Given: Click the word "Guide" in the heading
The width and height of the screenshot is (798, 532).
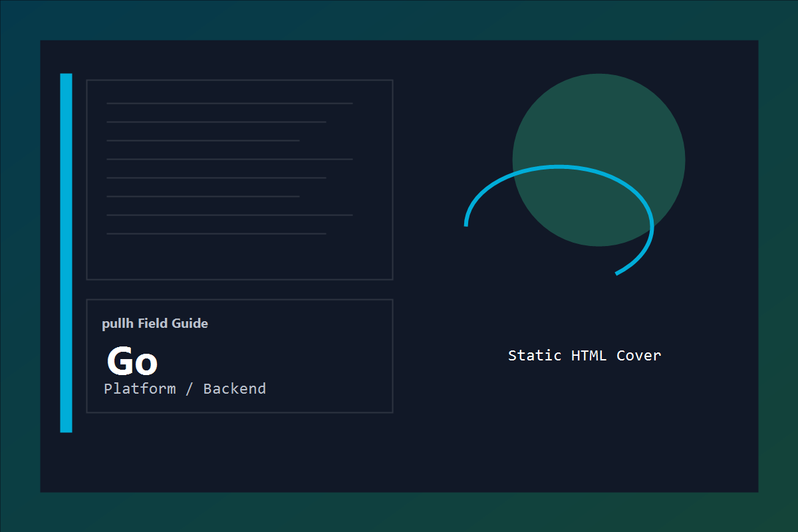Looking at the screenshot, I should (x=190, y=324).
